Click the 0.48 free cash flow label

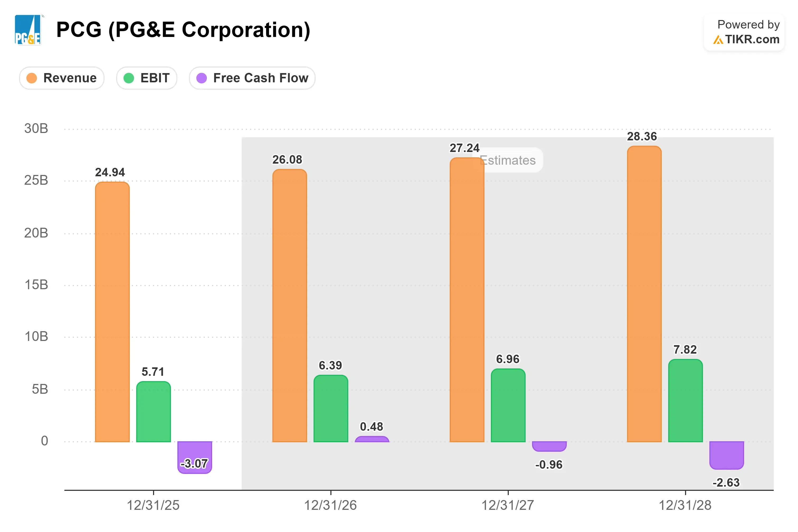point(372,426)
